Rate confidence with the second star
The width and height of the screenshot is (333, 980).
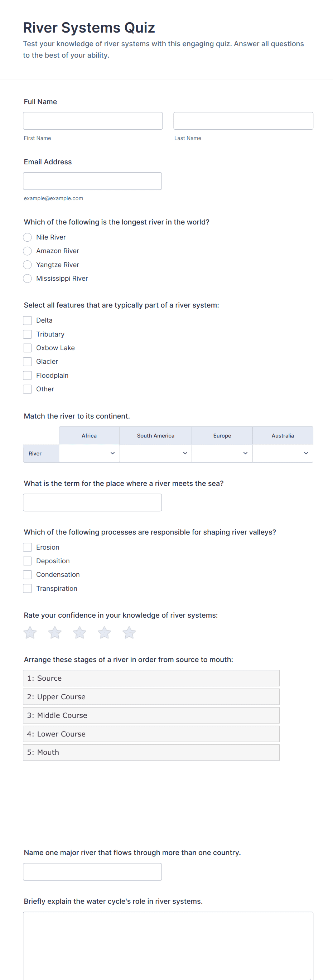(x=55, y=633)
